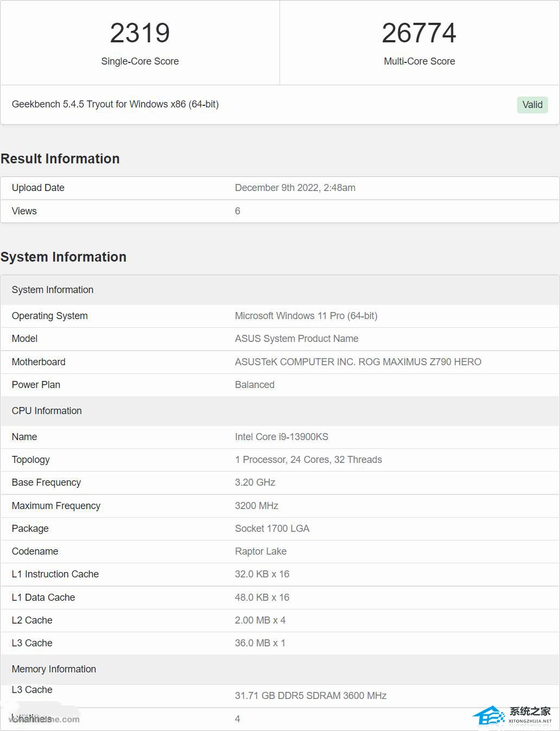Image resolution: width=560 pixels, height=731 pixels.
Task: Click the Model row label
Action: pyautogui.click(x=25, y=339)
